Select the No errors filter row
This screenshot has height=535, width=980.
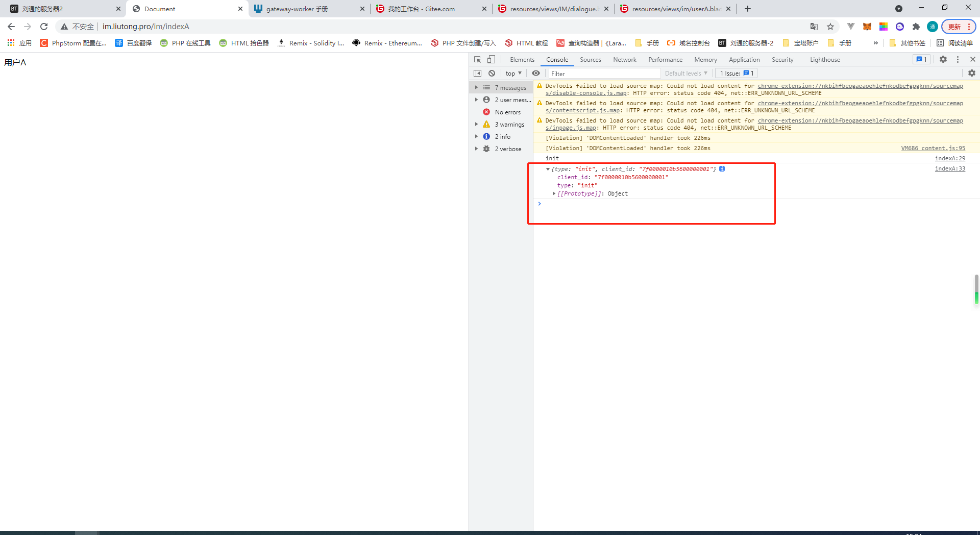click(x=501, y=112)
